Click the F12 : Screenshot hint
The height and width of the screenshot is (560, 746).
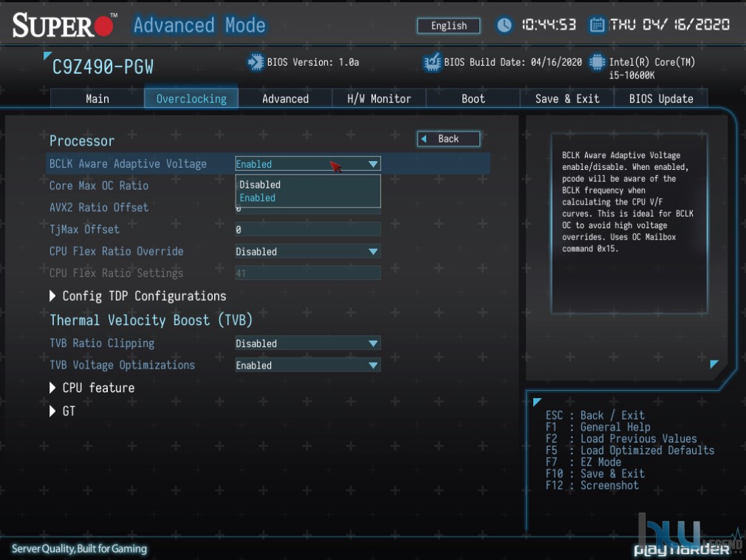pos(592,485)
